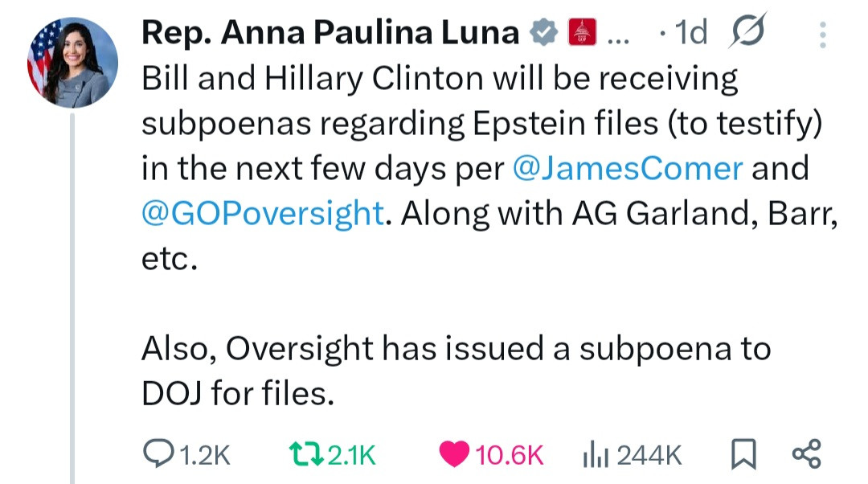
Task: Open the @JamesComer mention
Action: tap(627, 168)
